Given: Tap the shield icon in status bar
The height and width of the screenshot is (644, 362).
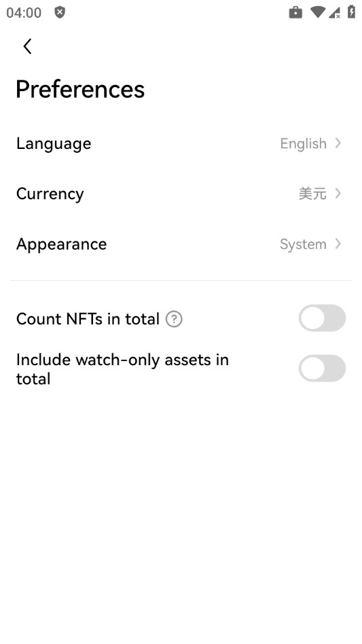Looking at the screenshot, I should pyautogui.click(x=60, y=12).
